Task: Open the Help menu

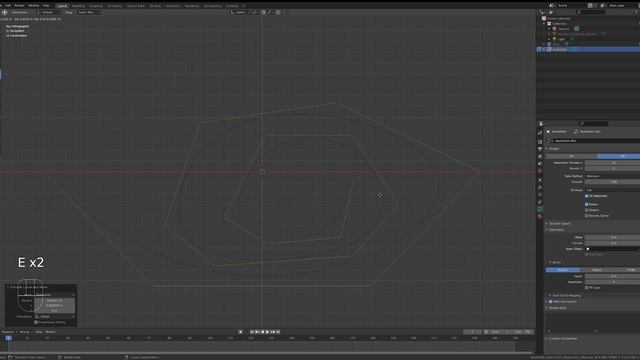Action: coord(46,6)
